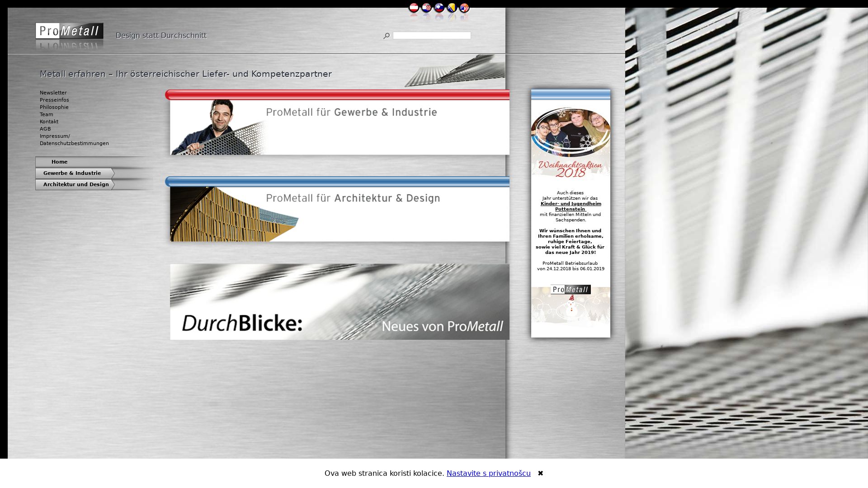The image size is (868, 488).
Task: Focus the site search input field
Action: point(432,35)
